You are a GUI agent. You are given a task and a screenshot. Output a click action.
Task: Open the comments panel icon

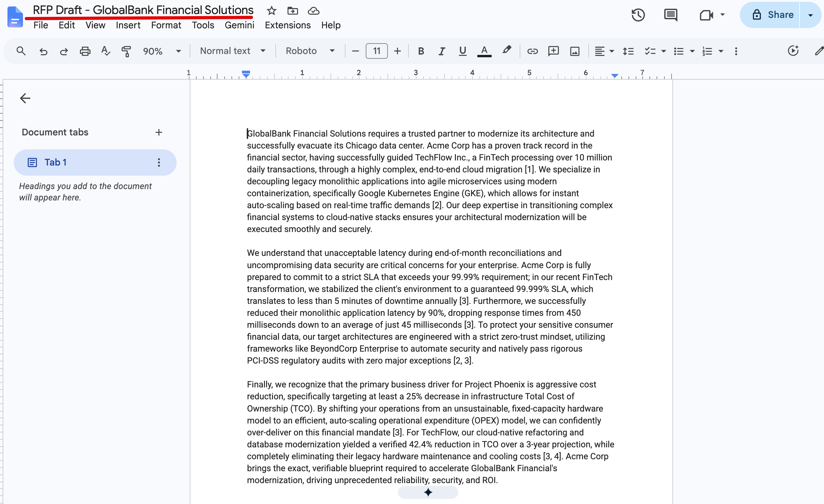[670, 15]
